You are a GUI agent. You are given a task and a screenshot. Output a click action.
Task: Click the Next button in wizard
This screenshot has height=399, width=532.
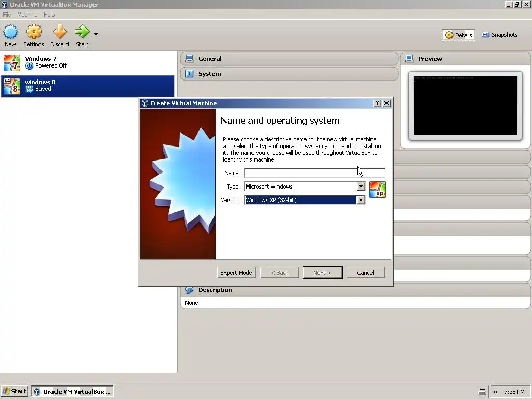[322, 272]
